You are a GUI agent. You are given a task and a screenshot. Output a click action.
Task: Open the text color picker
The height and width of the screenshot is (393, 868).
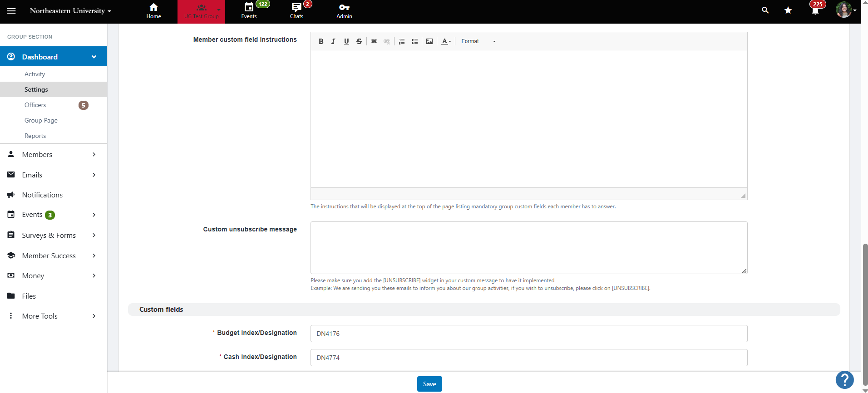446,41
